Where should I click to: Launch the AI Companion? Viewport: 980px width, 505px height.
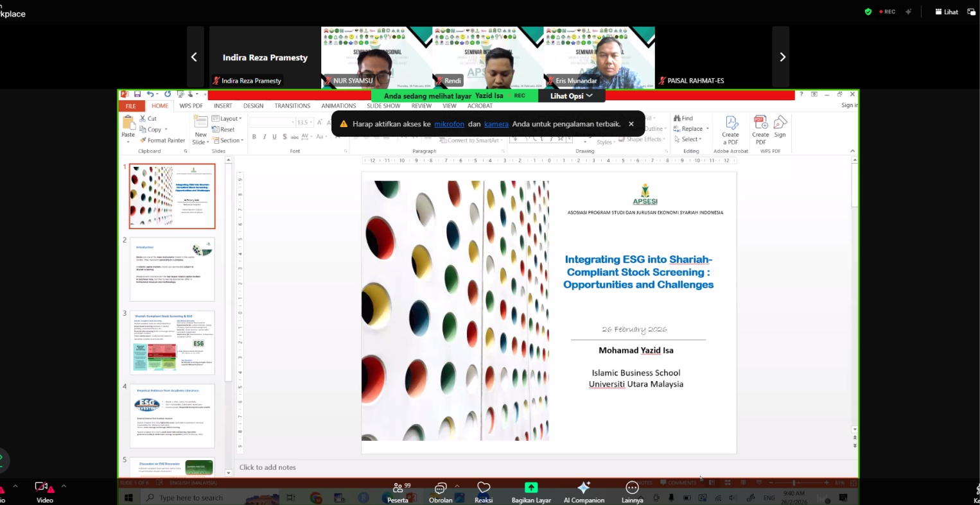584,493
